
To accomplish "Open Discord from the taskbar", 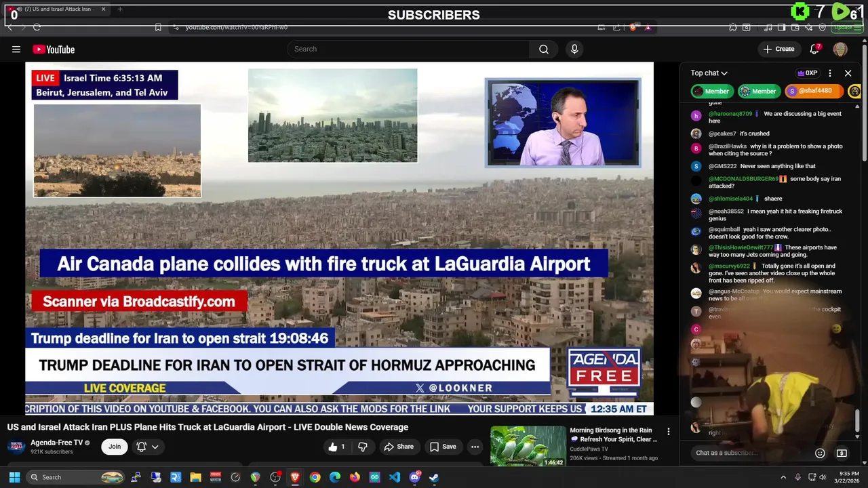I will [414, 477].
